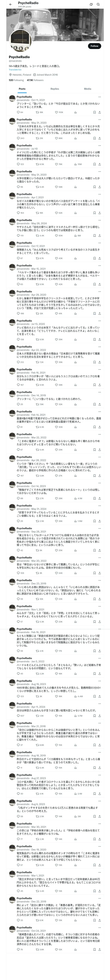Go back using the arrow icon

11,4
